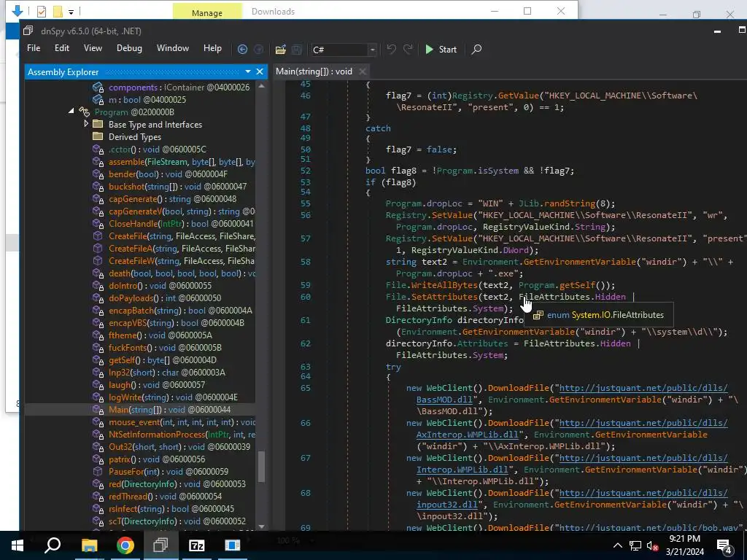The width and height of the screenshot is (747, 560).
Task: Click the icon beside doIntro() method
Action: click(98, 286)
